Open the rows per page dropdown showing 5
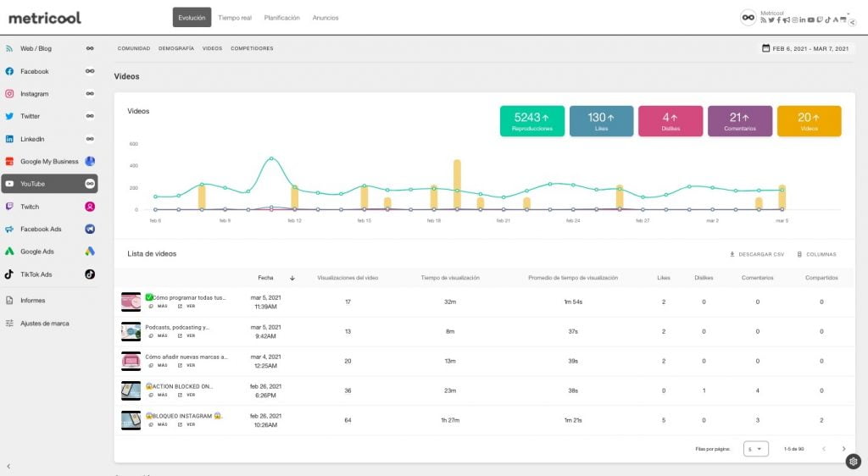868x476 pixels. 755,449
